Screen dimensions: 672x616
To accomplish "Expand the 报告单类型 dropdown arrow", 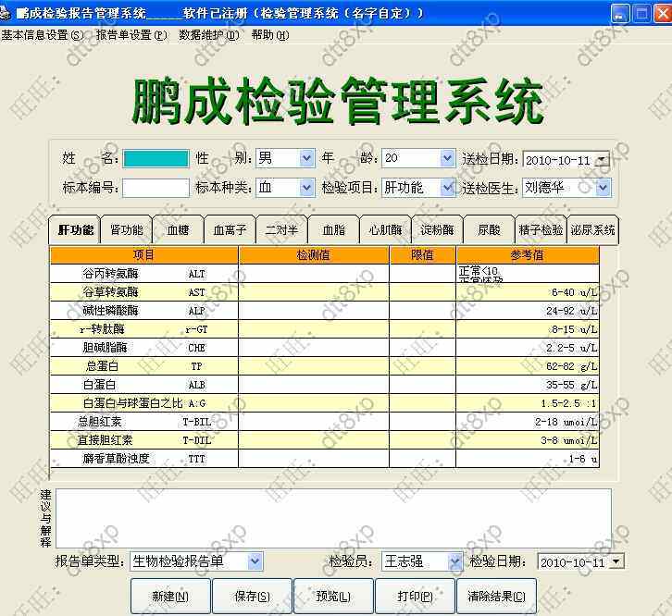I will (x=255, y=561).
